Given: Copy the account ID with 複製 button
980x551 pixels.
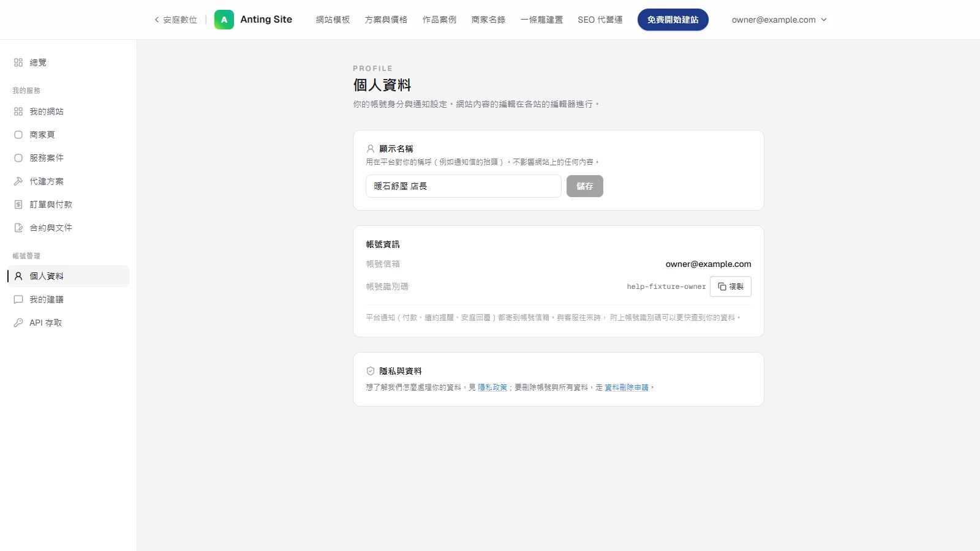Looking at the screenshot, I should [731, 287].
